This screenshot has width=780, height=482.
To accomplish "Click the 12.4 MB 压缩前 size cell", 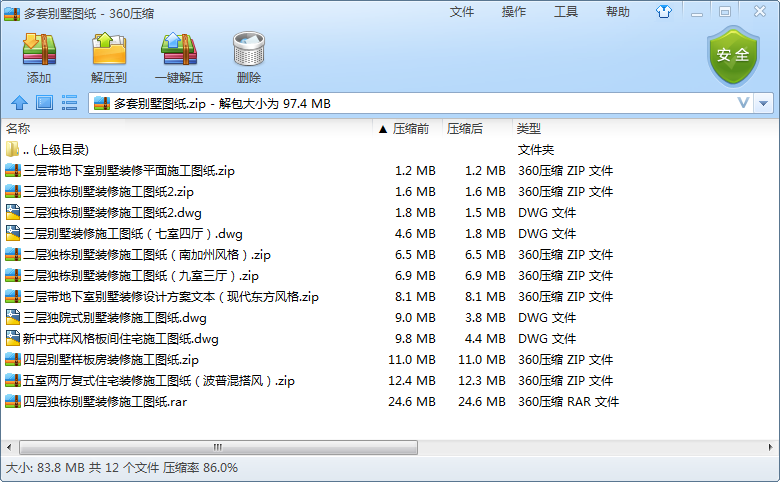I will click(412, 381).
